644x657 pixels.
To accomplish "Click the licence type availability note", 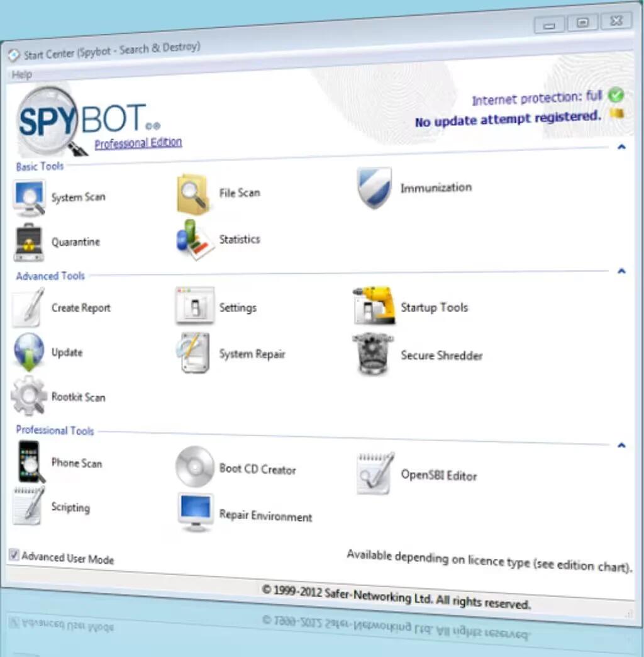I will [x=489, y=561].
